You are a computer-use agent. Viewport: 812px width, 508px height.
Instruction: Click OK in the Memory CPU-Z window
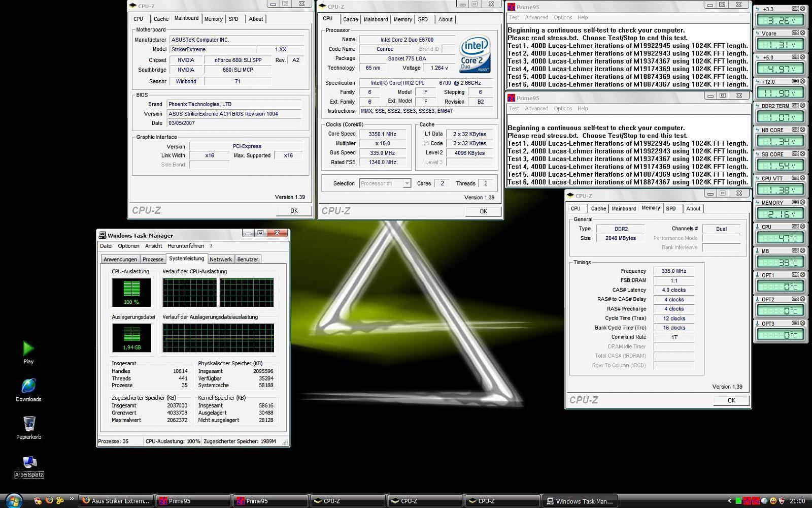[x=731, y=400]
